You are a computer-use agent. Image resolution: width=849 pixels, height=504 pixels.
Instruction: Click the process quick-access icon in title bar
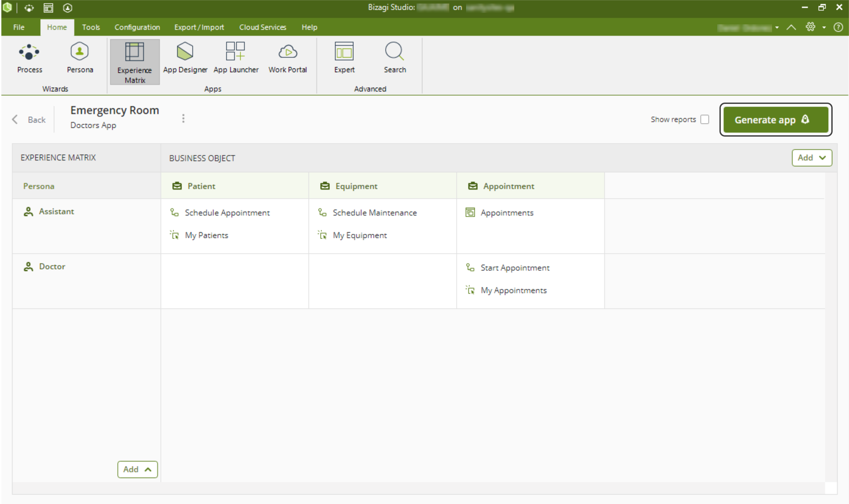(x=29, y=8)
